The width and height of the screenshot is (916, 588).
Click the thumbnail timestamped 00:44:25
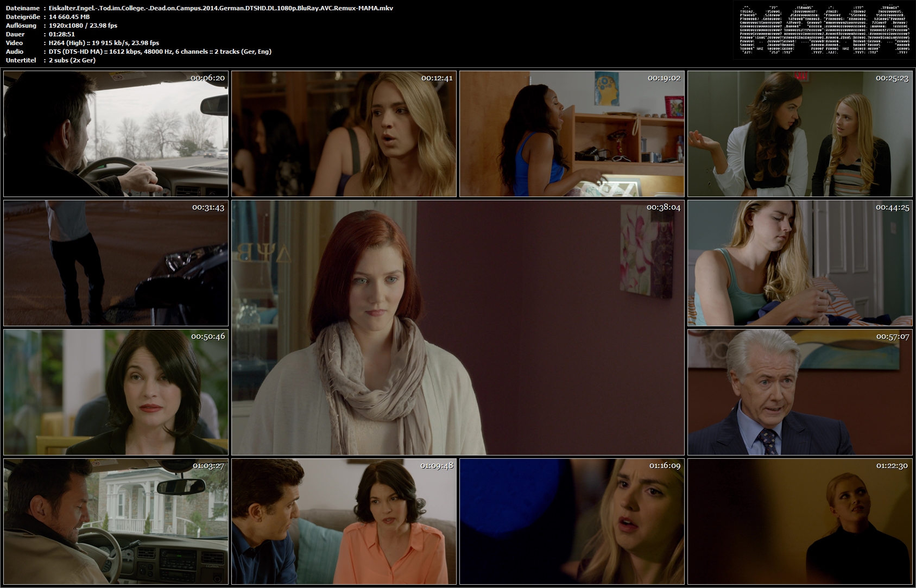[x=800, y=263]
